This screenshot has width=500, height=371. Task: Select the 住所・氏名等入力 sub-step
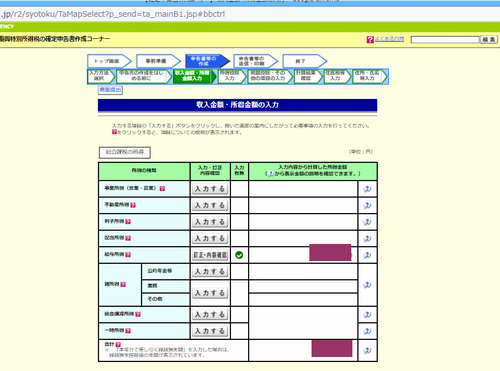[370, 76]
